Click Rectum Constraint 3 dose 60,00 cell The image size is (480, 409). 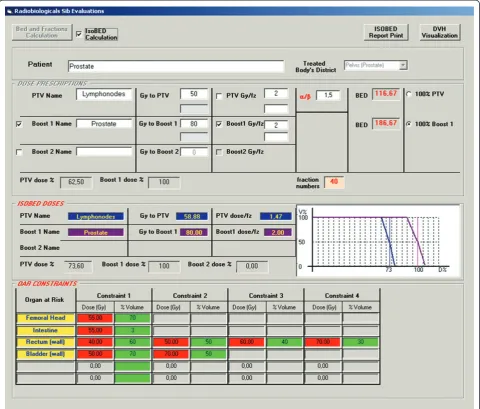coord(247,342)
